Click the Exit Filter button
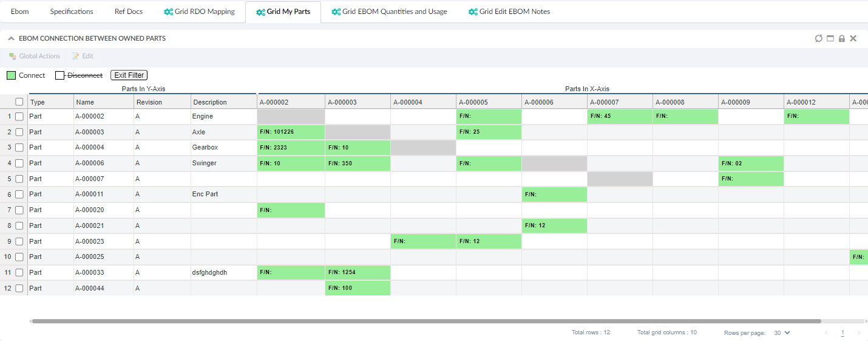The width and height of the screenshot is (868, 341). [129, 75]
